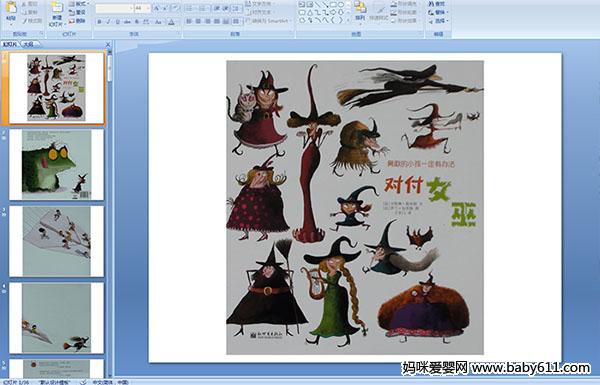
Task: Toggle Bold formatting button
Action: pos(99,22)
